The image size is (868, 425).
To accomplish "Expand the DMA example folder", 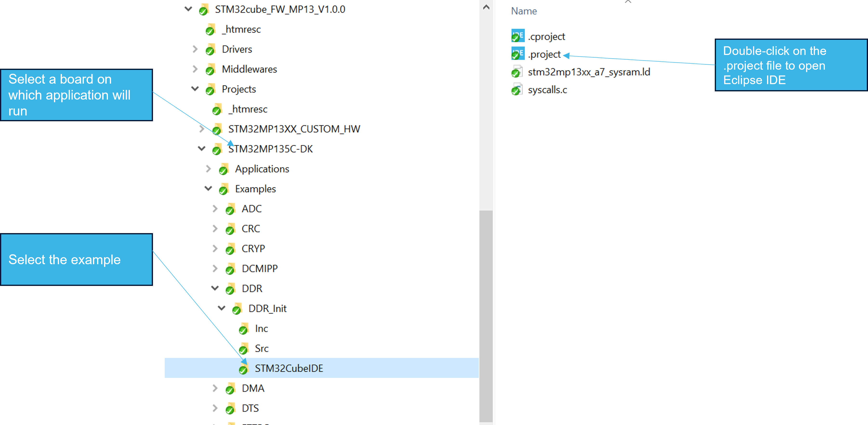I will click(215, 388).
